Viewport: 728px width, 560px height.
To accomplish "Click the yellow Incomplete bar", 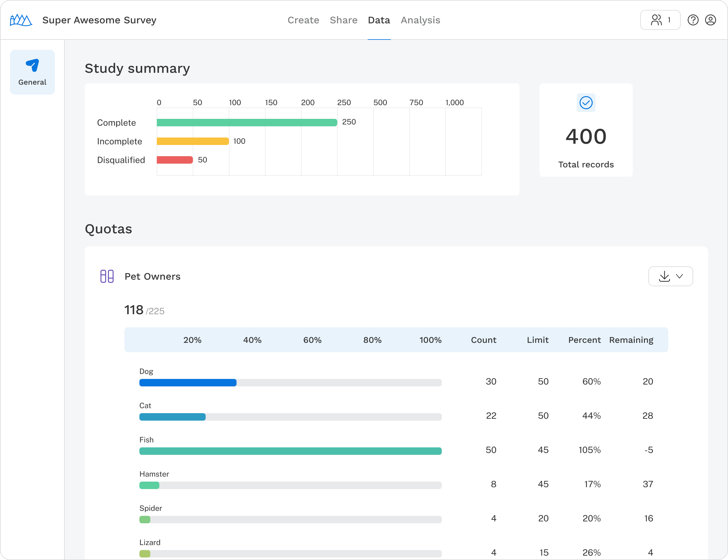I will pyautogui.click(x=193, y=141).
